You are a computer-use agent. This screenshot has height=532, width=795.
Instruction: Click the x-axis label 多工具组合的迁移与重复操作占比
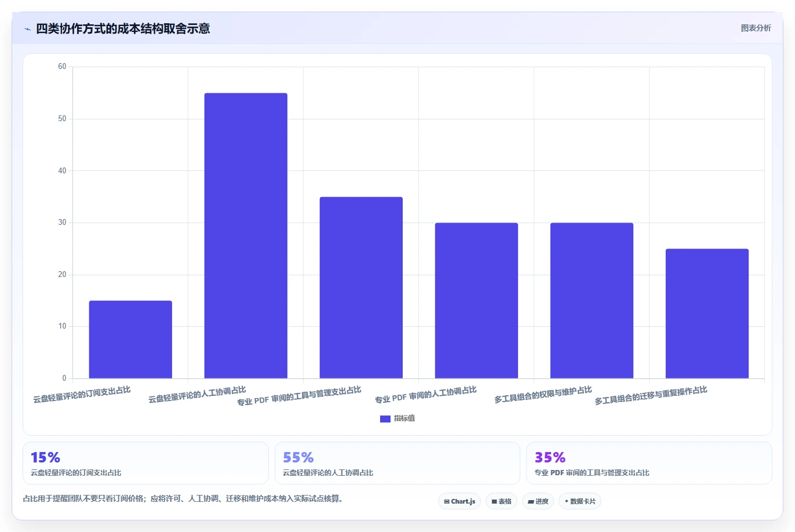(651, 395)
